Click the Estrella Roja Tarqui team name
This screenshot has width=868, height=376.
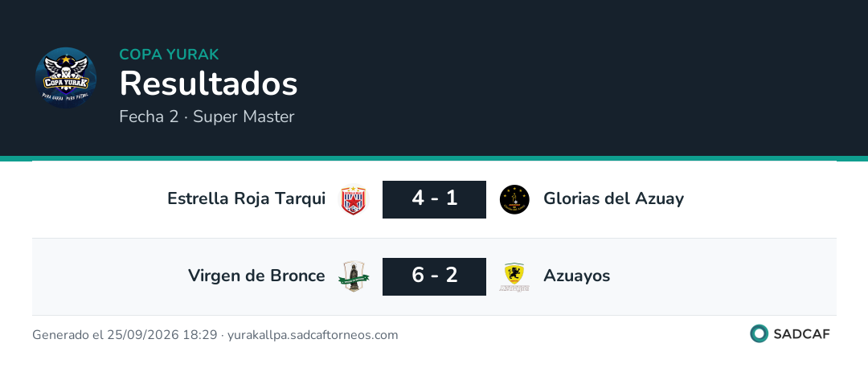coord(247,198)
